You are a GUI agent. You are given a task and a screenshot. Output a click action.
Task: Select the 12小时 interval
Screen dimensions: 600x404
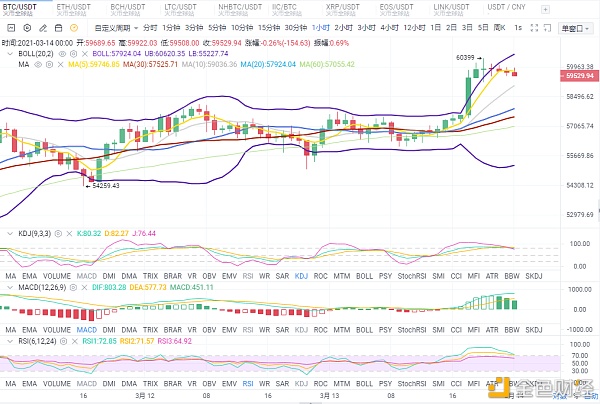pyautogui.click(x=414, y=28)
